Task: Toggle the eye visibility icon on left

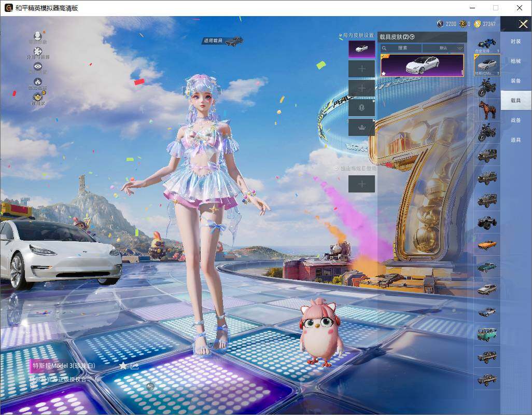Action: pyautogui.click(x=38, y=66)
